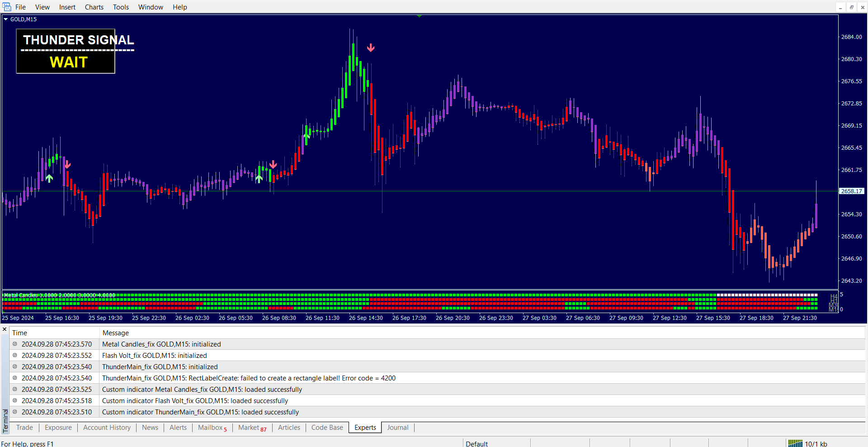The height and width of the screenshot is (447, 868).
Task: Click the 'For Help, press F1' status text
Action: (27, 444)
